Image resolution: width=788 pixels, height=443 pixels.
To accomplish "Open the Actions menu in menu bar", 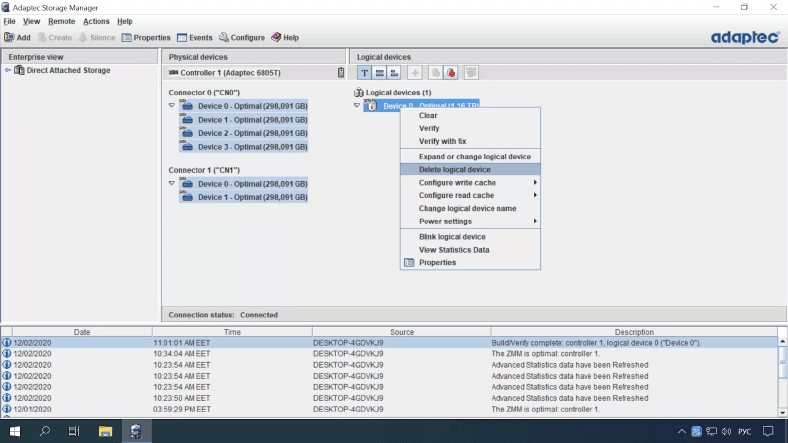I will tap(96, 21).
